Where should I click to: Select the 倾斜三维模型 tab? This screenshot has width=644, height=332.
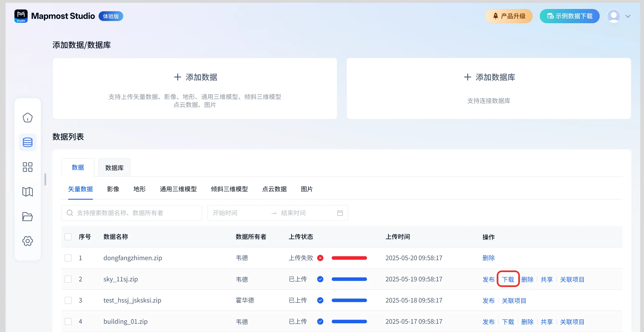(x=229, y=189)
